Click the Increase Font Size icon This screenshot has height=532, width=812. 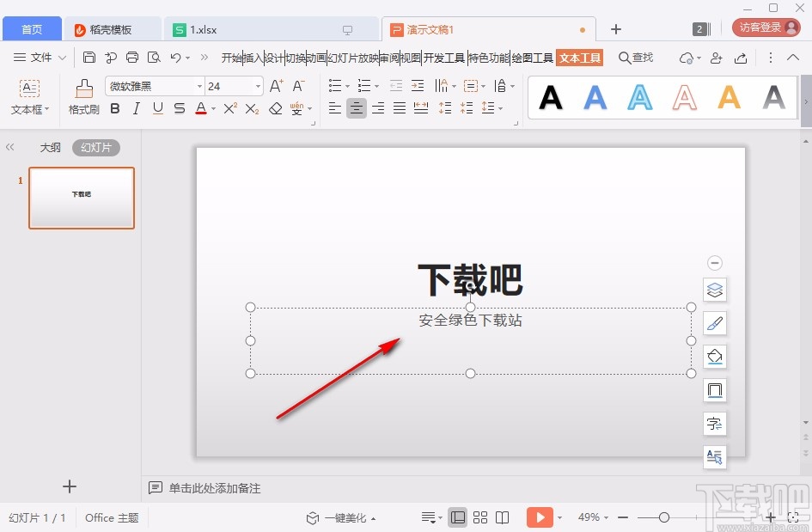[275, 85]
